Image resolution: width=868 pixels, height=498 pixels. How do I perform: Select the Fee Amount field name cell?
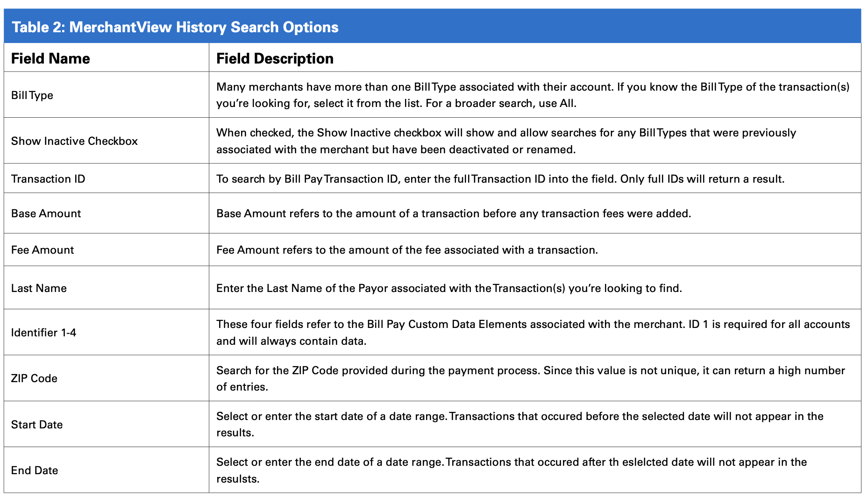pyautogui.click(x=43, y=250)
